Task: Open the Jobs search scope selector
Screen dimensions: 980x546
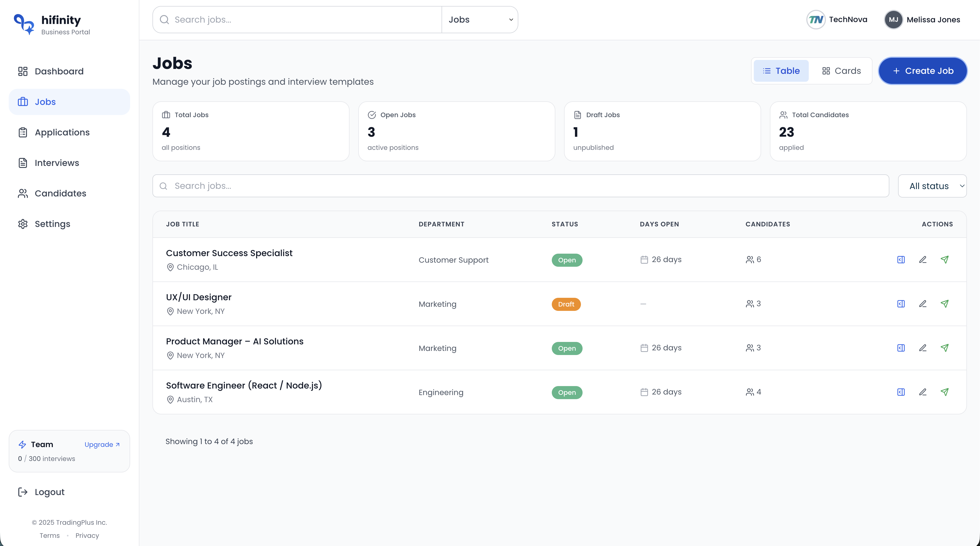Action: click(480, 19)
